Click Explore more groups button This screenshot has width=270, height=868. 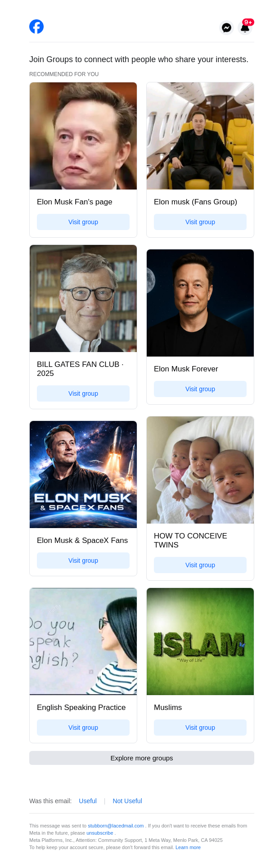tap(142, 758)
